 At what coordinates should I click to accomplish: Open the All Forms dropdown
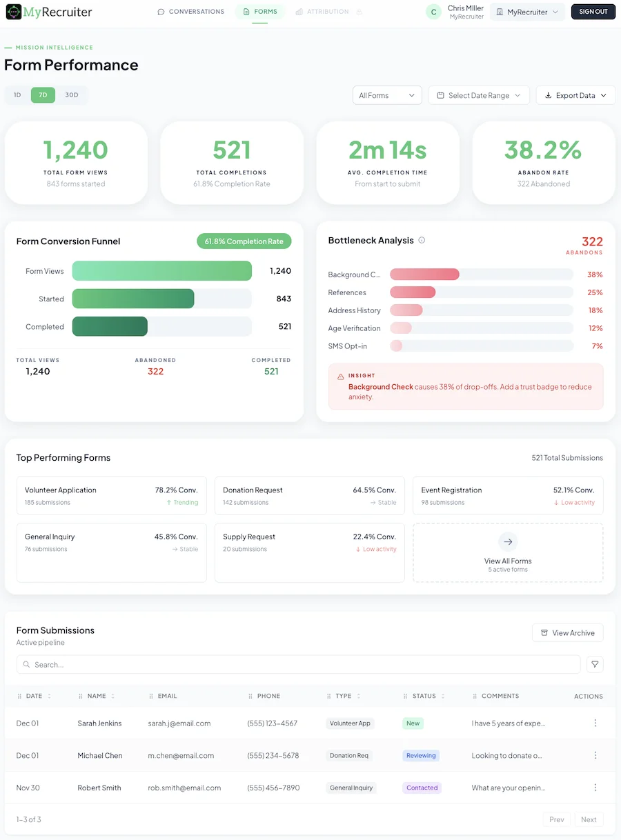pyautogui.click(x=386, y=94)
